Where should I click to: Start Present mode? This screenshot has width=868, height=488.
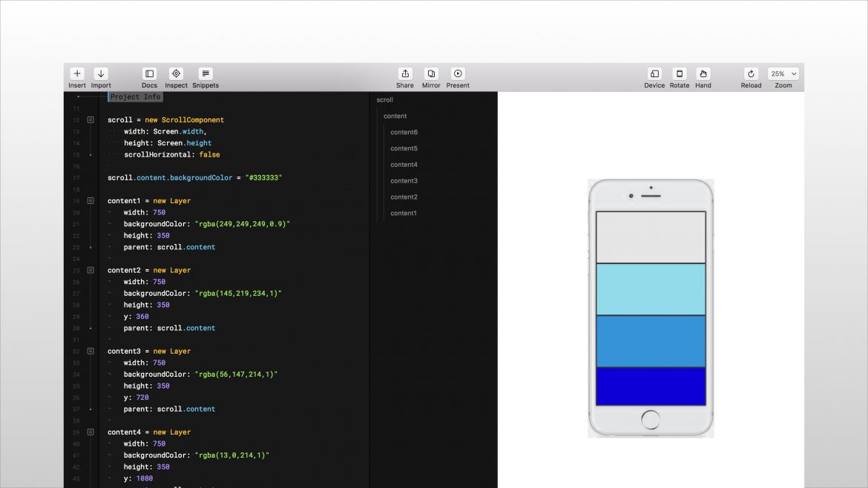pyautogui.click(x=458, y=73)
